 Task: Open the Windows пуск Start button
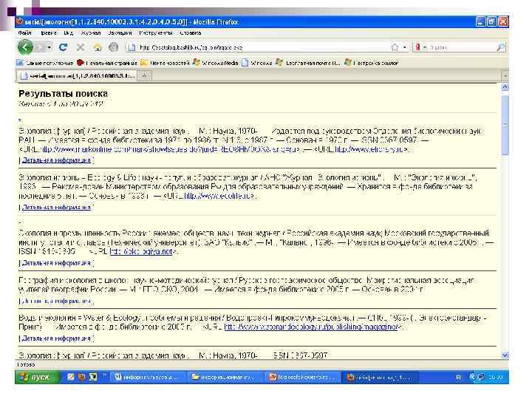(x=38, y=377)
